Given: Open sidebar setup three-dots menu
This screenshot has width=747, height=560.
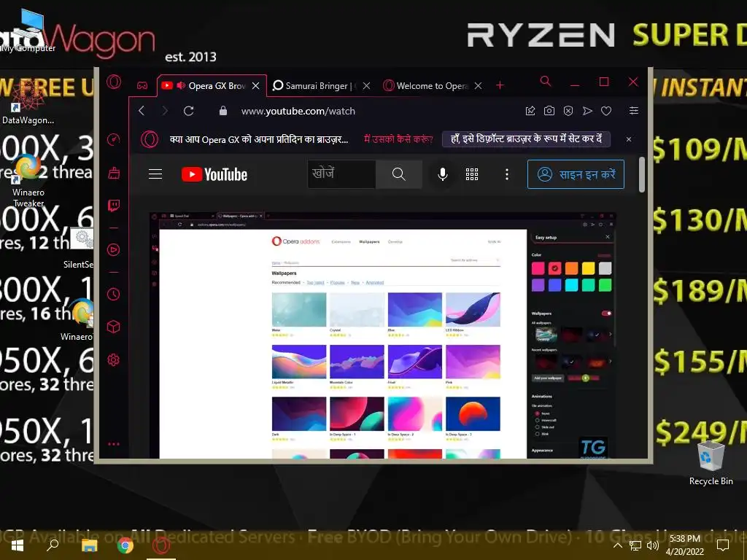Looking at the screenshot, I should pyautogui.click(x=113, y=444).
